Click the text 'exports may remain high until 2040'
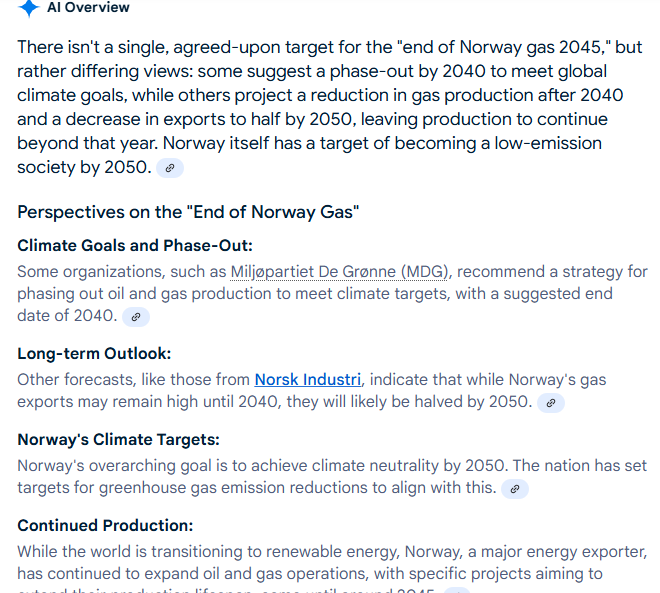 tap(149, 402)
